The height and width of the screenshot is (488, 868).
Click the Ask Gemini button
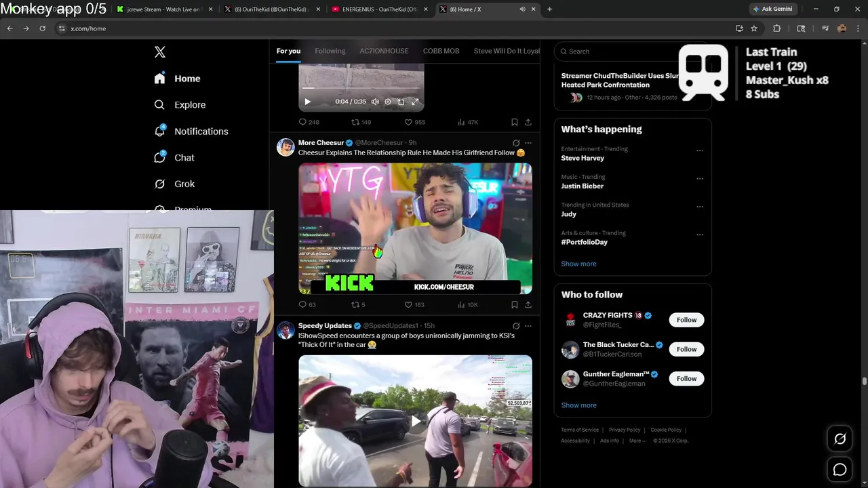click(x=772, y=9)
